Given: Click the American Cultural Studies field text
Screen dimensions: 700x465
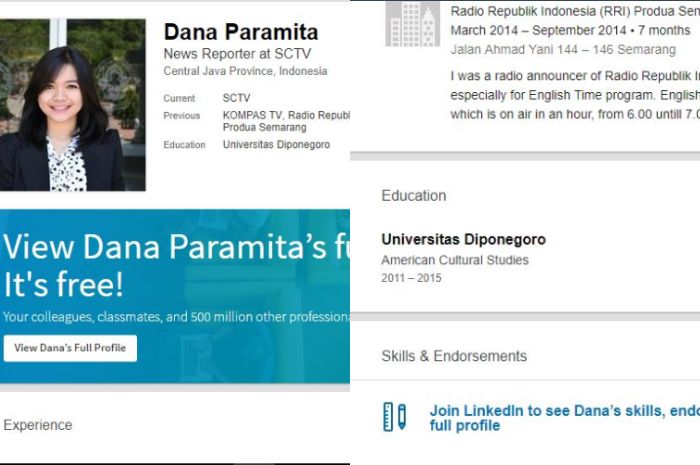Looking at the screenshot, I should point(455,260).
